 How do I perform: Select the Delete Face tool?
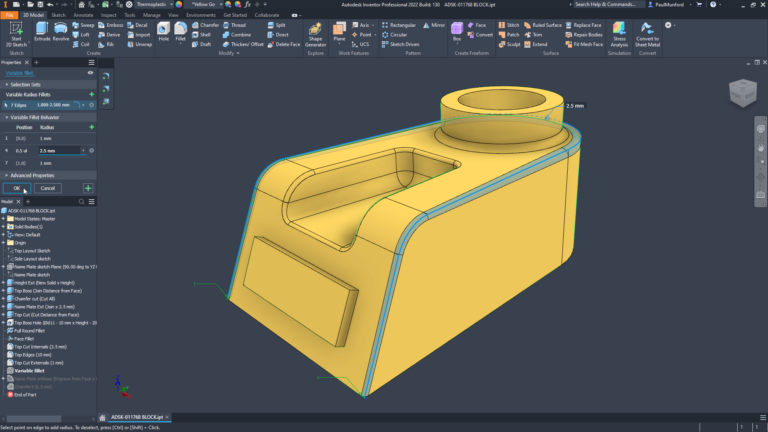(284, 44)
